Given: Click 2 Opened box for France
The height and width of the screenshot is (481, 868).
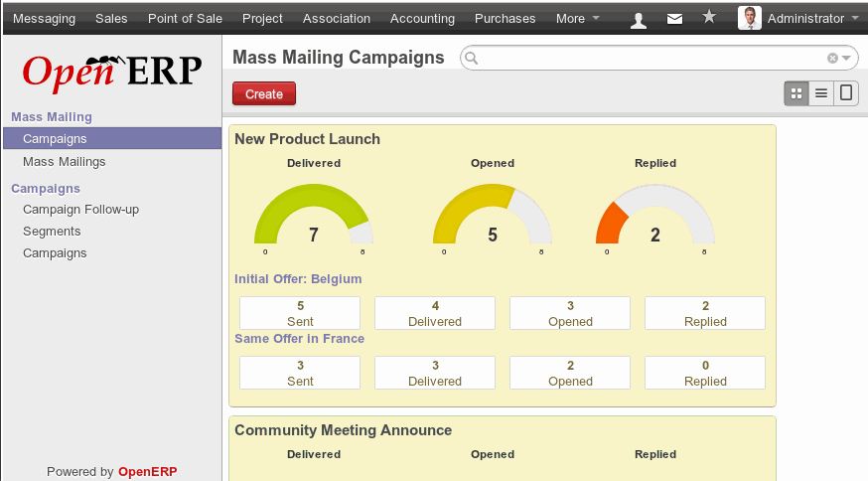Looking at the screenshot, I should [570, 373].
